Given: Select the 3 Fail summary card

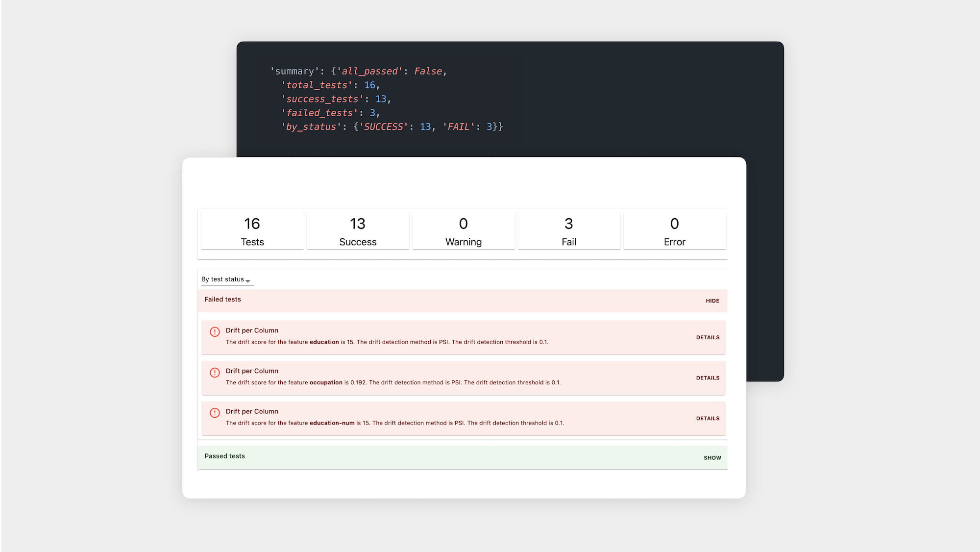Looking at the screenshot, I should coord(569,231).
